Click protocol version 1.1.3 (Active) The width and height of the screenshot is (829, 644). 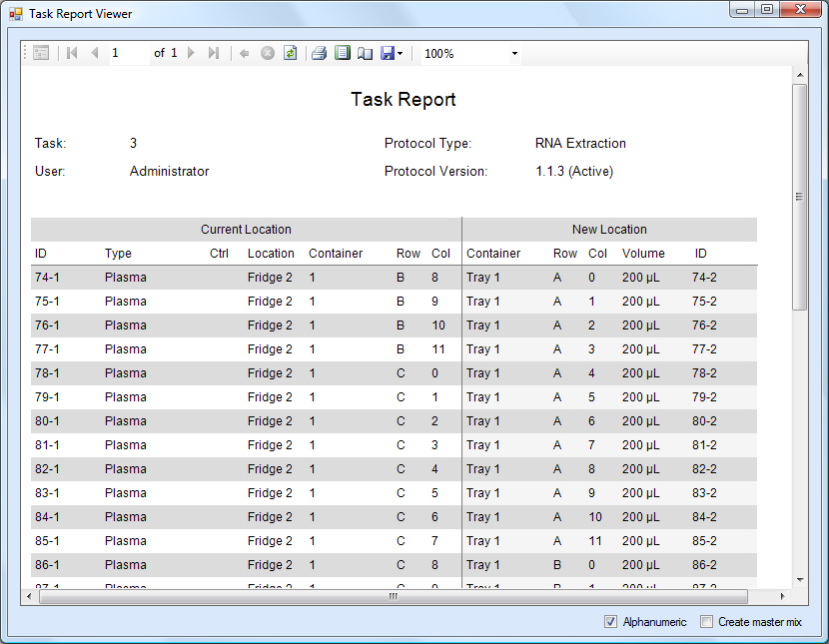tap(574, 171)
